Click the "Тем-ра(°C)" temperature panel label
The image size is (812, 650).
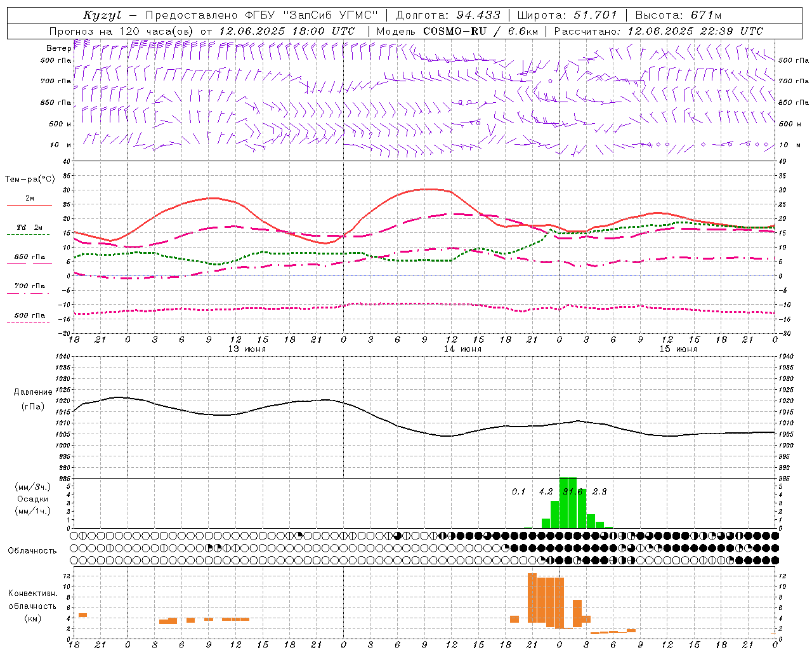click(30, 180)
